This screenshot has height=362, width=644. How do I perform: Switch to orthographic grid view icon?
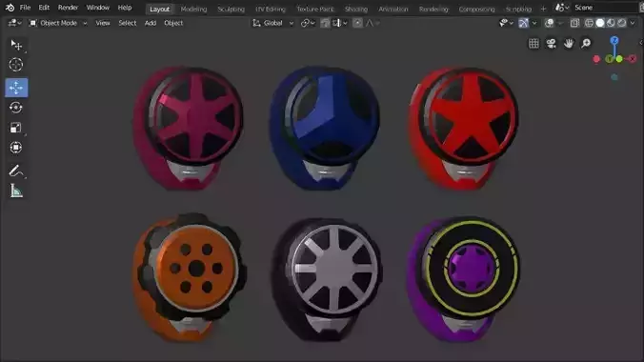tap(533, 43)
